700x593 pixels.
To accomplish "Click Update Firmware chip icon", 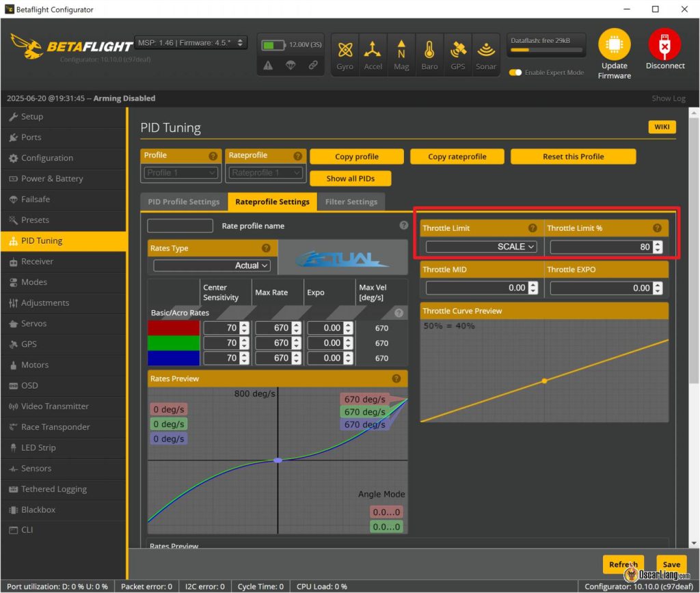I will tap(615, 44).
